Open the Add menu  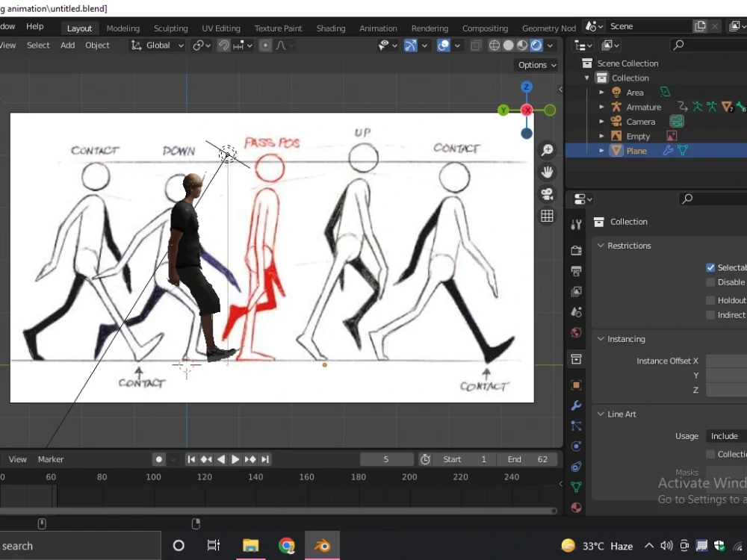click(68, 46)
